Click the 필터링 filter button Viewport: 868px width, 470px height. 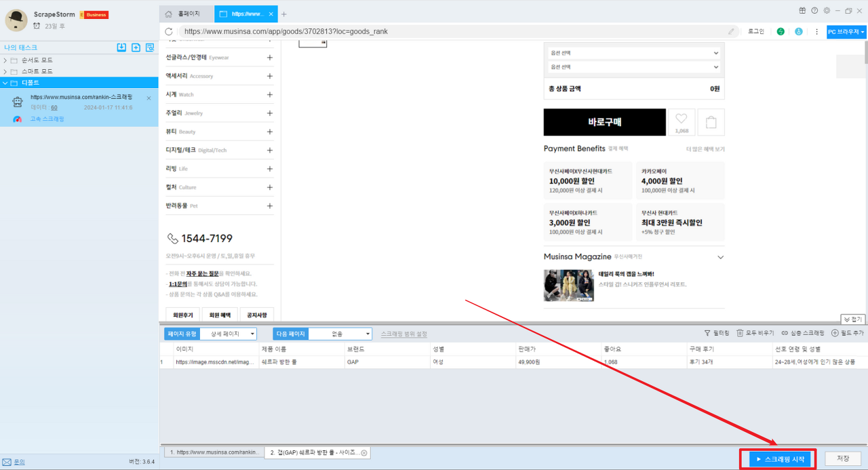[x=717, y=333]
